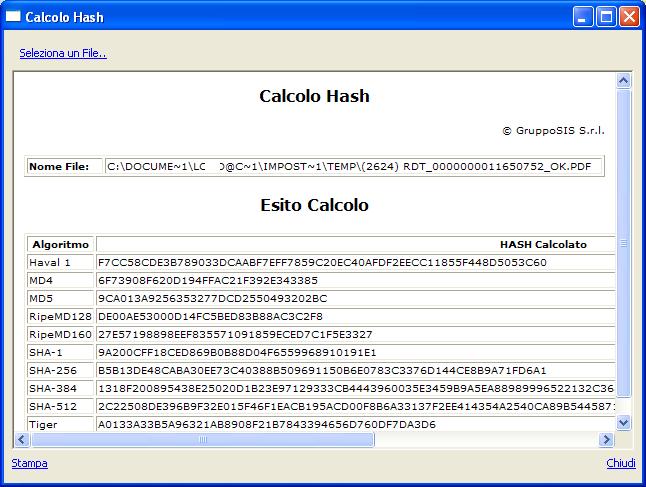Select the SHA-256 algorithm cell
646x487 pixels.
(61, 370)
